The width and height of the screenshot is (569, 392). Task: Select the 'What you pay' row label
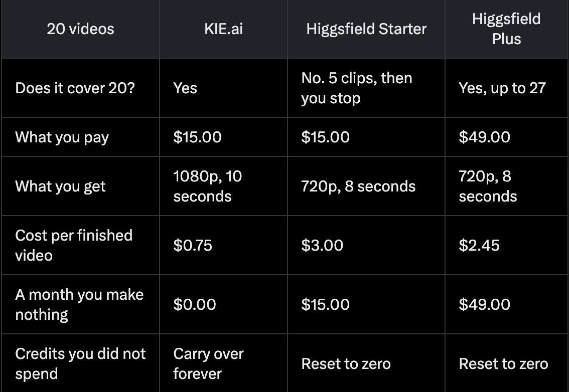tap(62, 137)
